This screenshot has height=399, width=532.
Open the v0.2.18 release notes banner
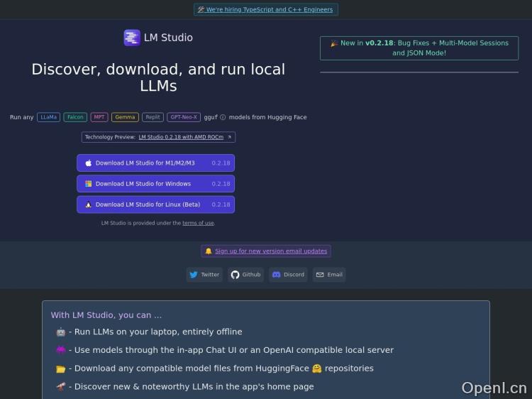coord(419,48)
